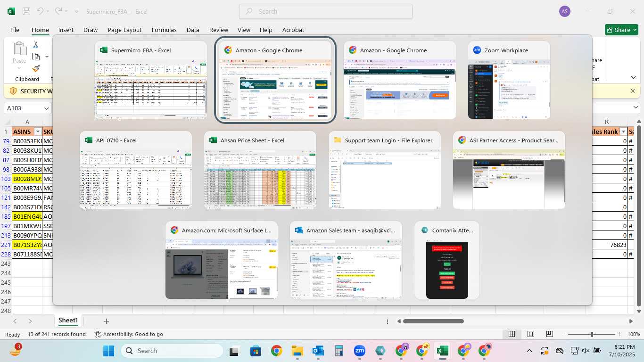644x362 pixels.
Task: Open the Copy options dropdown arrow
Action: (47, 57)
